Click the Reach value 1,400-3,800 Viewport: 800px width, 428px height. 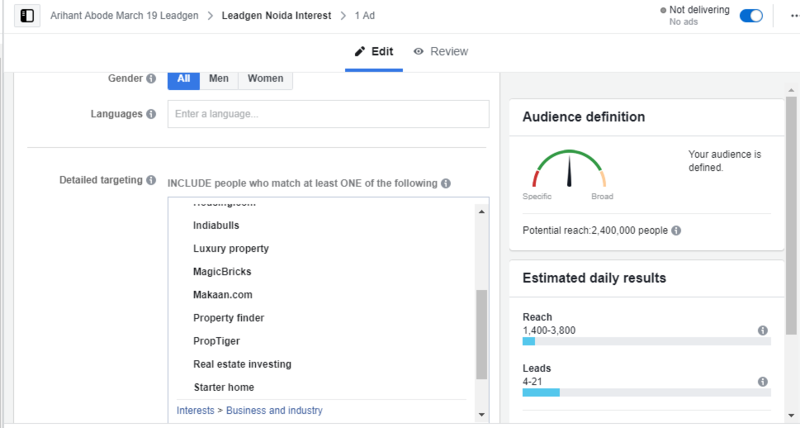pos(549,331)
